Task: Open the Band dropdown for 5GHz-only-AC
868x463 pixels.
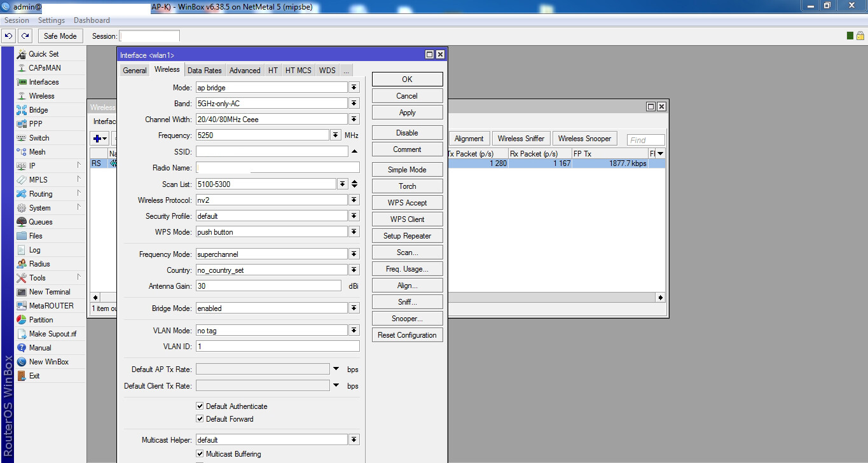Action: coord(354,103)
